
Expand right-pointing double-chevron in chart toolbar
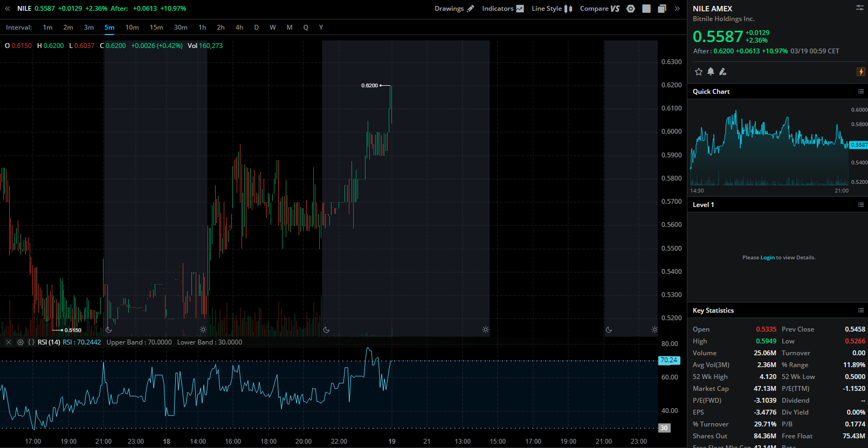point(677,9)
